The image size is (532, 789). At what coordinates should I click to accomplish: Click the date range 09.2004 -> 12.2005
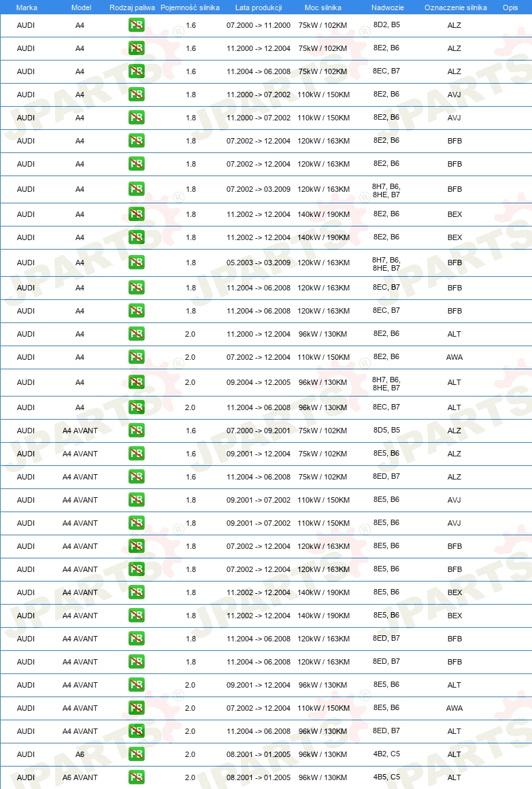click(x=259, y=382)
